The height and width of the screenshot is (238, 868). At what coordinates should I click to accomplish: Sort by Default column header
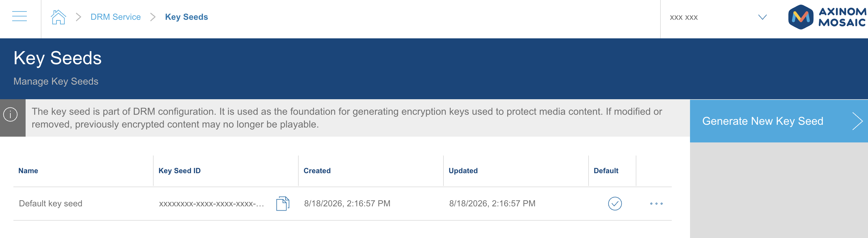(x=606, y=171)
